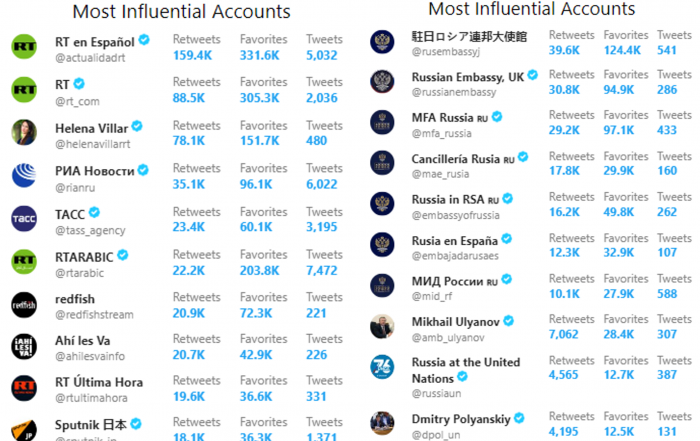Click verified badge next to RTARABIC
Image resolution: width=700 pixels, height=441 pixels.
coord(123,255)
